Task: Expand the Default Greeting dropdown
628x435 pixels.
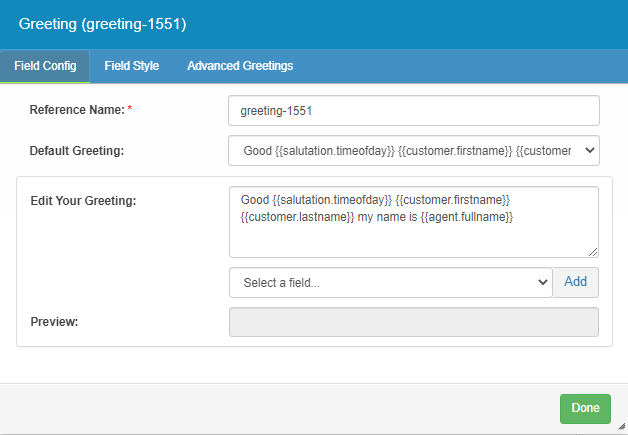Action: pyautogui.click(x=413, y=150)
